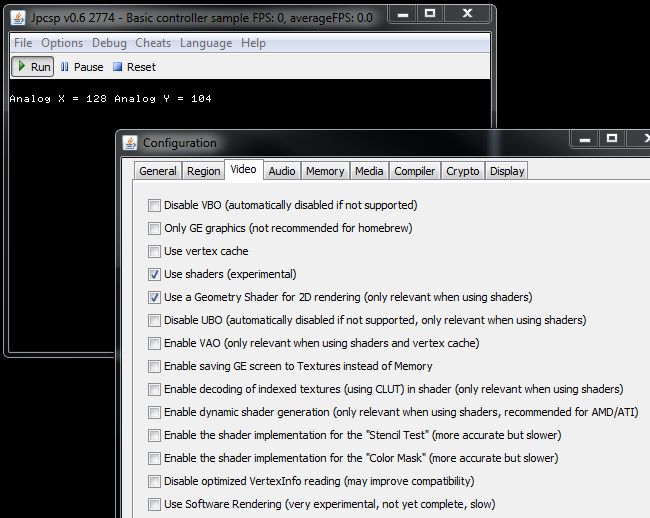Pause the emulator
This screenshot has width=650, height=518.
click(81, 67)
